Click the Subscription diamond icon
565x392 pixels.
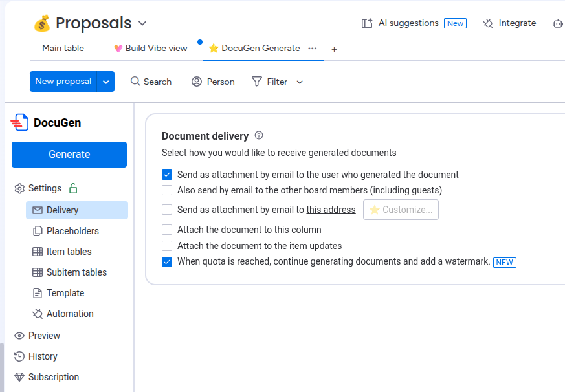point(19,377)
